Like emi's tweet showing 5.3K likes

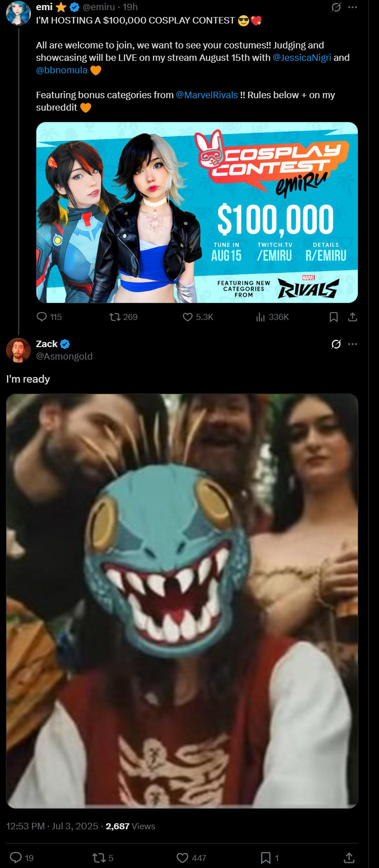tap(188, 317)
